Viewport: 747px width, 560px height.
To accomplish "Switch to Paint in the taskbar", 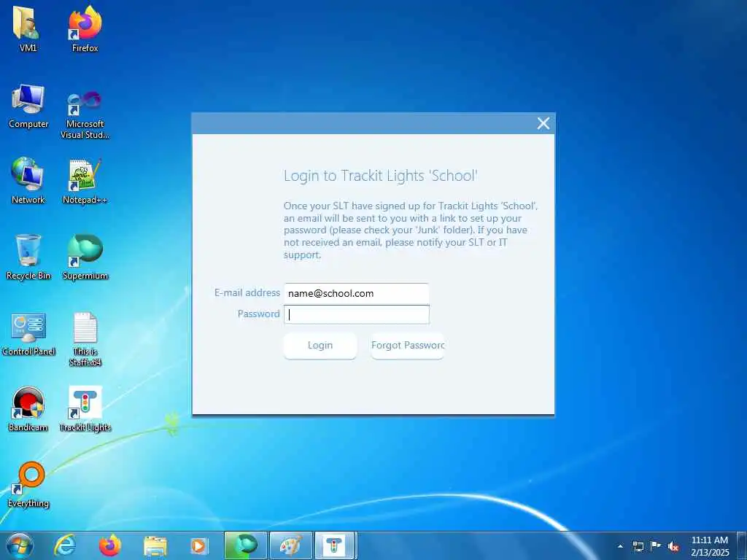I will click(x=290, y=545).
